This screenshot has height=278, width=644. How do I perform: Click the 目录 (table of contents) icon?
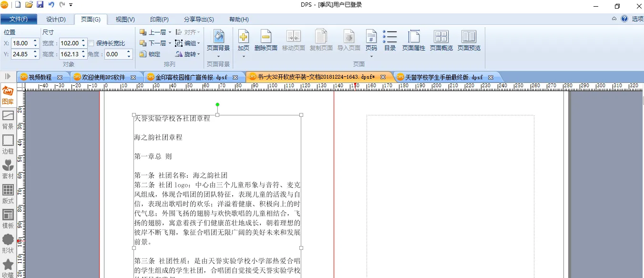[x=390, y=37]
